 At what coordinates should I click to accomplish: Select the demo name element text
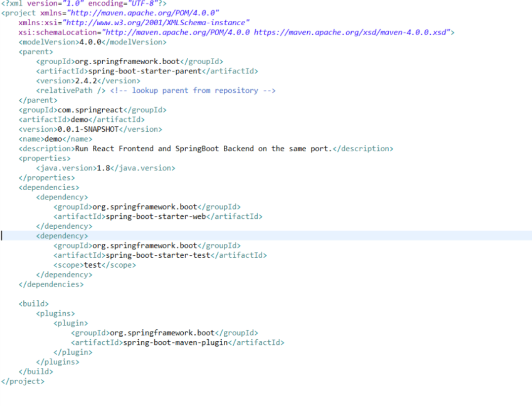click(53, 139)
